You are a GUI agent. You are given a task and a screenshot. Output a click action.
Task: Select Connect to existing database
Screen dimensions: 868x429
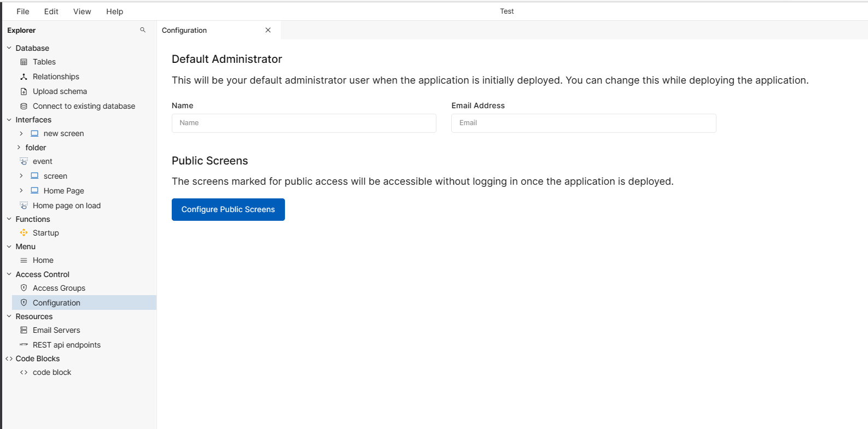[84, 106]
